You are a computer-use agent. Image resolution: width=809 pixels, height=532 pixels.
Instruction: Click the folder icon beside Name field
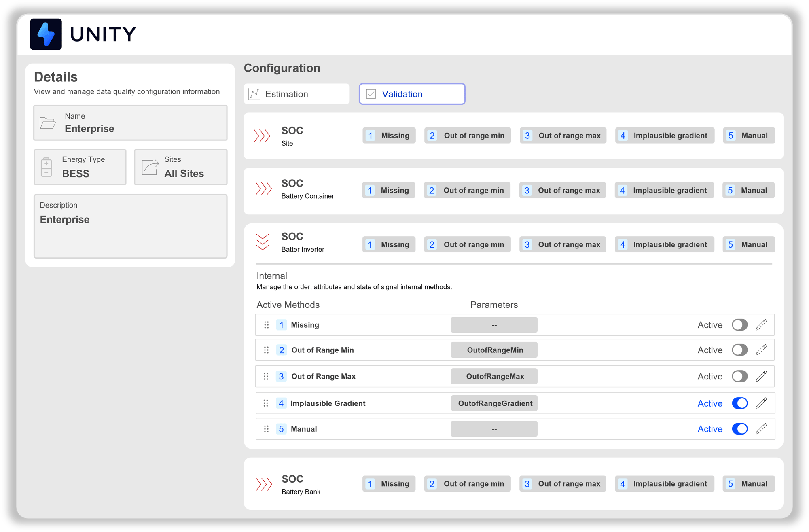tap(47, 123)
